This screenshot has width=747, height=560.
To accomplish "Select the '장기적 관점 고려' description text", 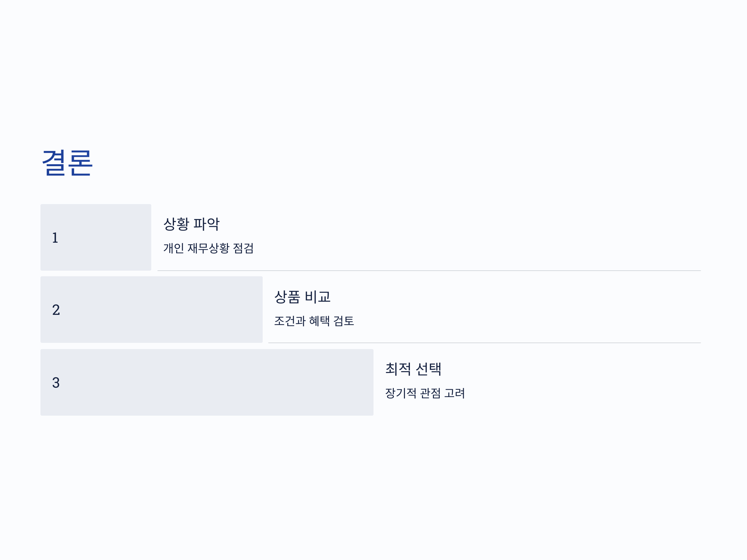I will point(425,393).
